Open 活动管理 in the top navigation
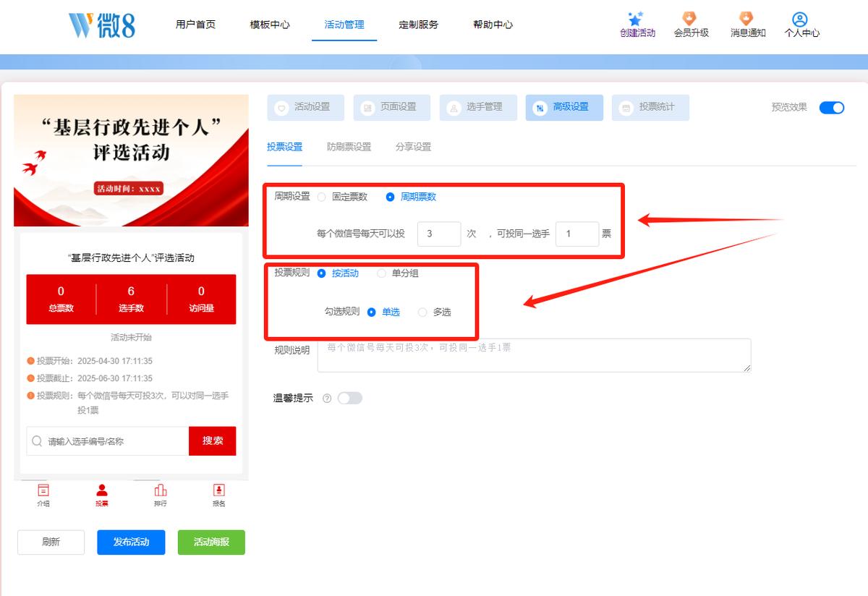The width and height of the screenshot is (868, 596). [344, 25]
